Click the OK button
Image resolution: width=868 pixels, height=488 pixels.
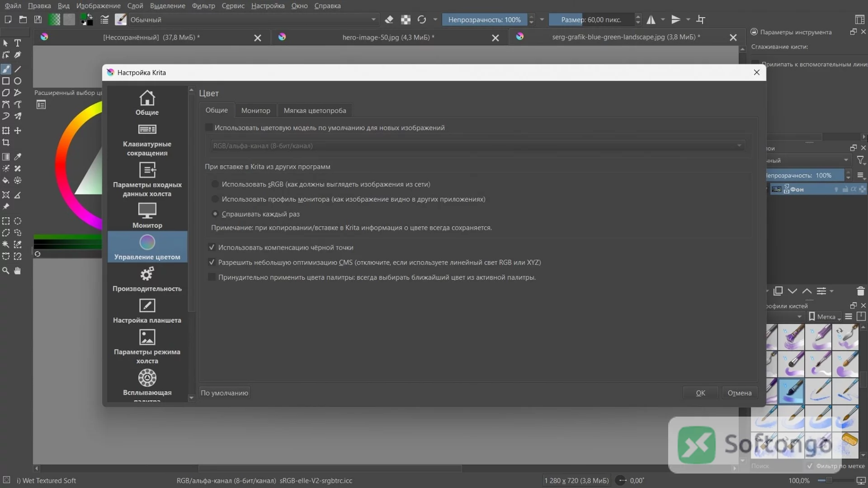tap(700, 393)
